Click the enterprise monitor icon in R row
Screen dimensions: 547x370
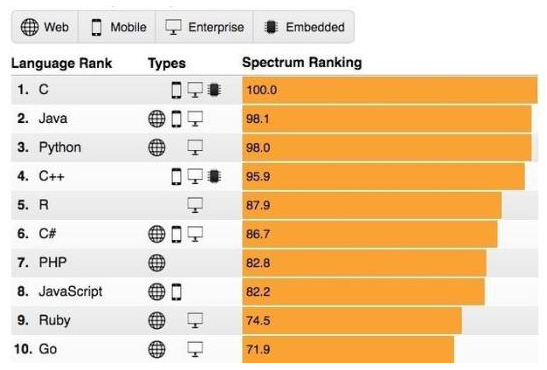195,205
